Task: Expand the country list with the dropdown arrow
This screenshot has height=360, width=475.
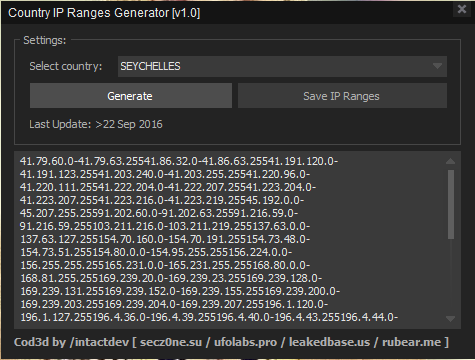Action: [437, 66]
